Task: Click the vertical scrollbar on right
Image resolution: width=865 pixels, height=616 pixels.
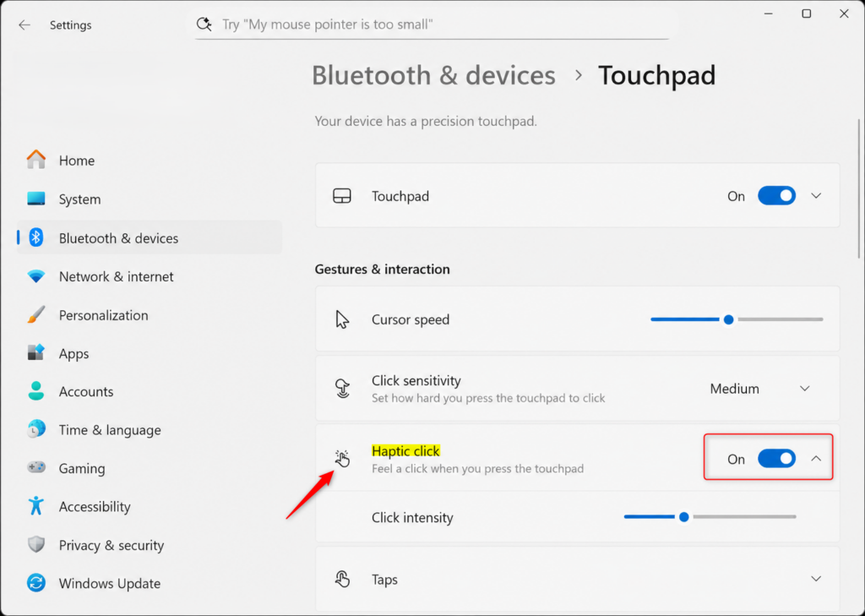Action: (858, 188)
